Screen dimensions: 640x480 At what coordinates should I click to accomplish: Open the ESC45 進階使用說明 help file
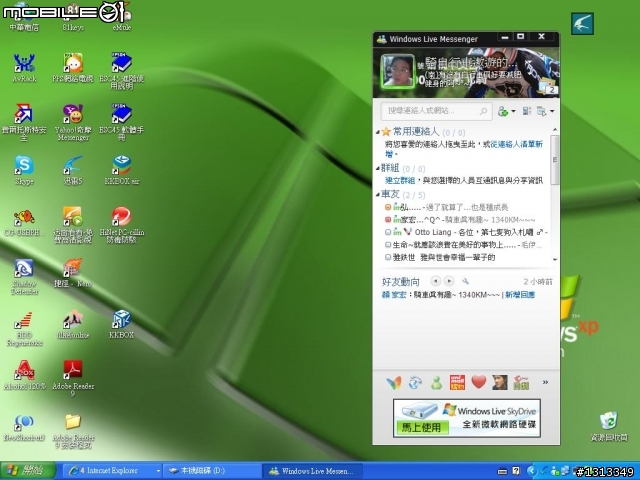[122, 71]
